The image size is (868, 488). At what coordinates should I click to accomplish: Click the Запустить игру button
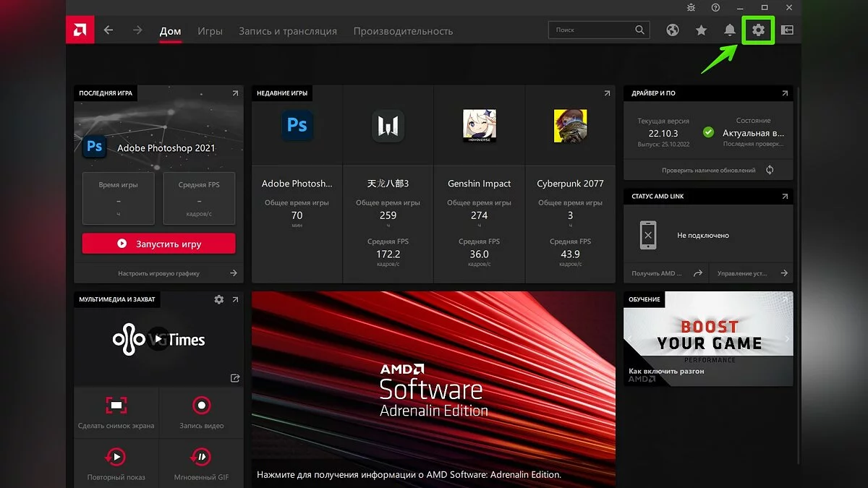[158, 244]
